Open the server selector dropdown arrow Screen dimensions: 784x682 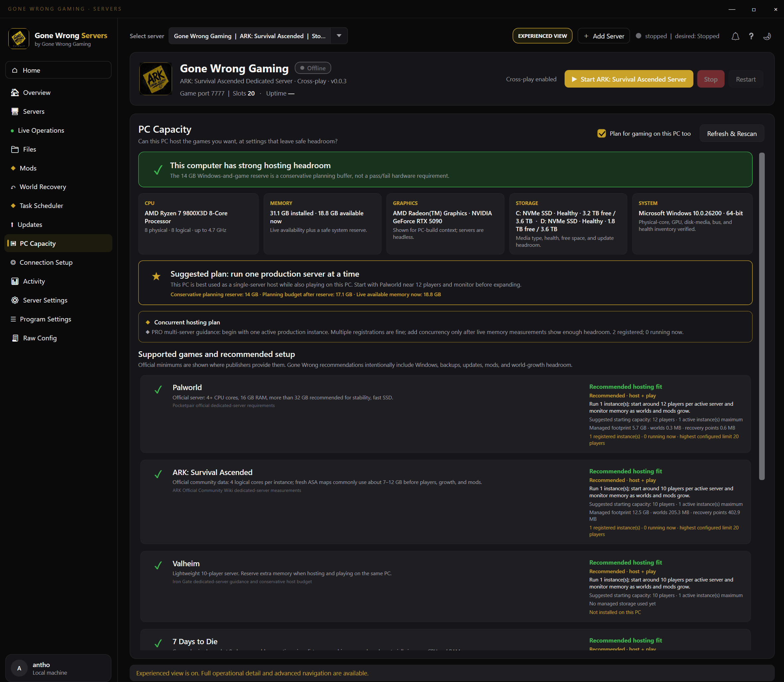(339, 36)
